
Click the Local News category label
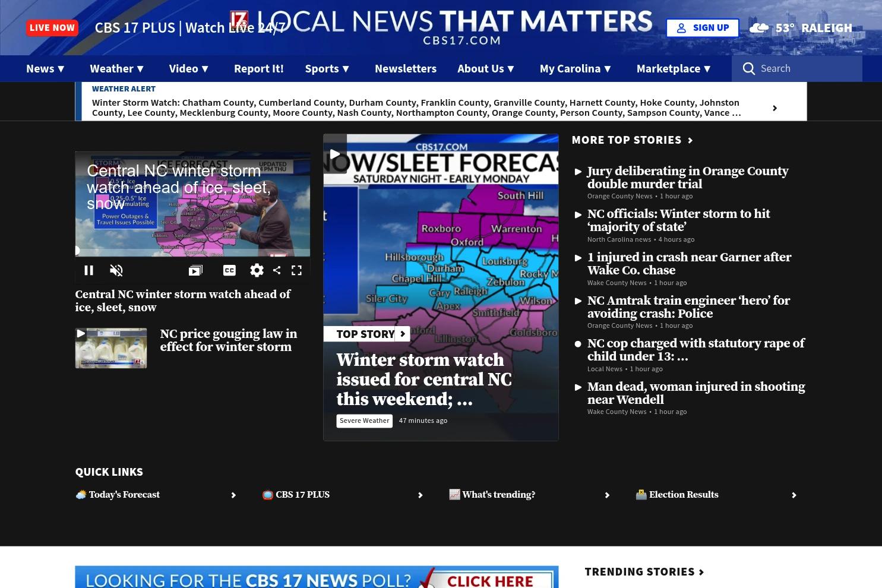[x=605, y=369]
